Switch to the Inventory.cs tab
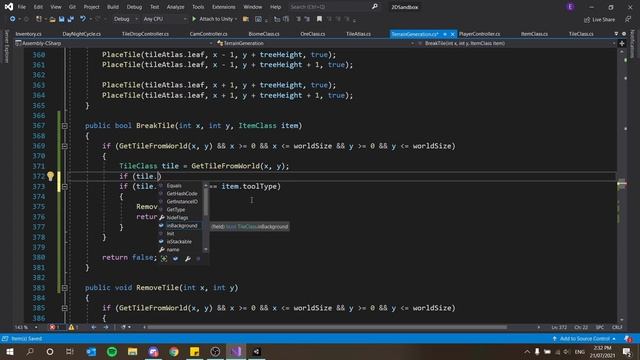The height and width of the screenshot is (360, 640). point(29,34)
